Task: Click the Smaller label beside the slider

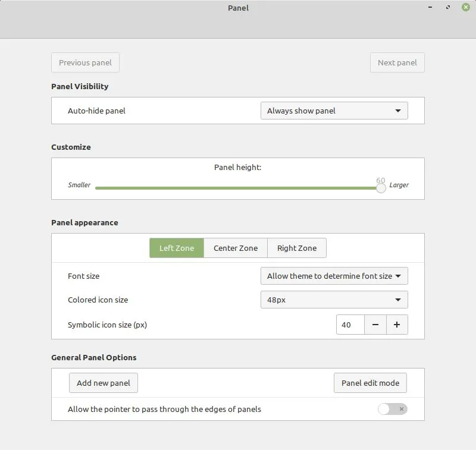Action: pos(79,185)
